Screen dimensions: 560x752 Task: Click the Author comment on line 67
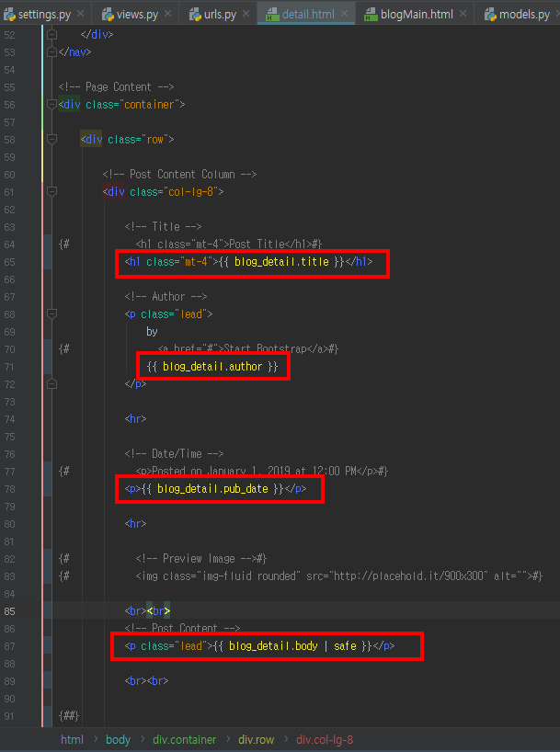click(x=166, y=296)
